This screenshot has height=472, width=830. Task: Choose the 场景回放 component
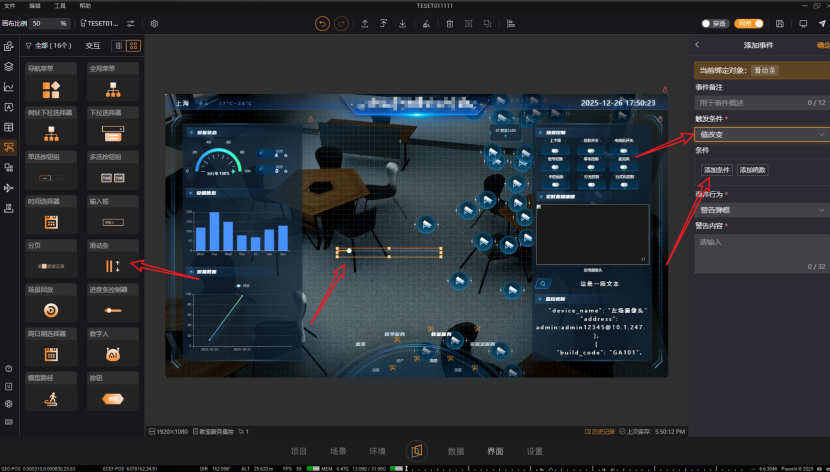click(x=51, y=303)
